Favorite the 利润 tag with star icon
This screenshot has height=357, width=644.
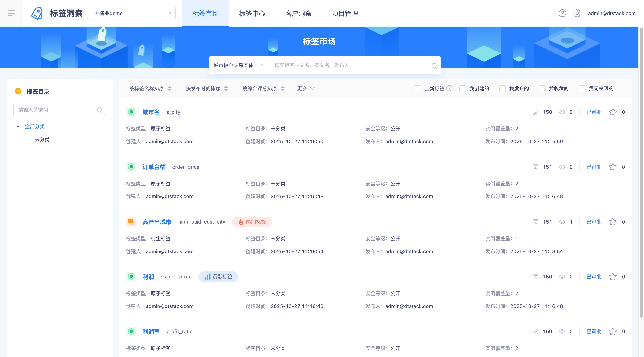613,277
